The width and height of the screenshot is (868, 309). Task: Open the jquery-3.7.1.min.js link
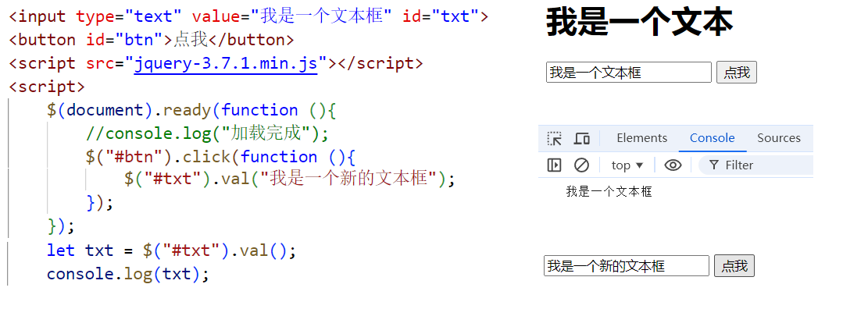226,63
